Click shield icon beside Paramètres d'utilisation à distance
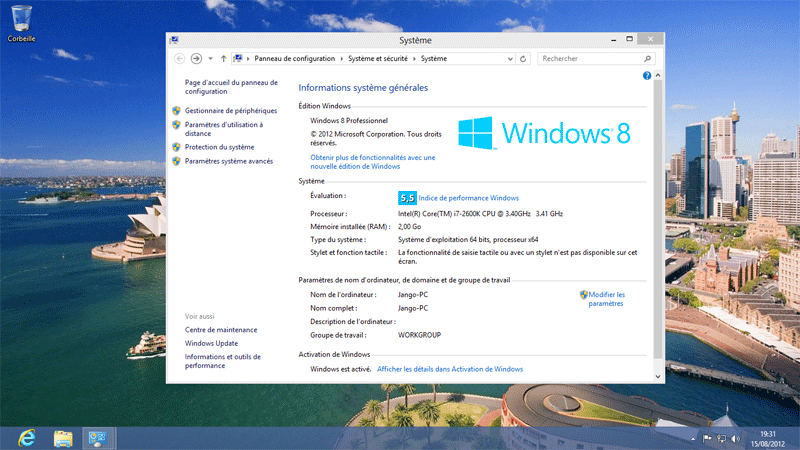800x450 pixels. click(x=177, y=124)
